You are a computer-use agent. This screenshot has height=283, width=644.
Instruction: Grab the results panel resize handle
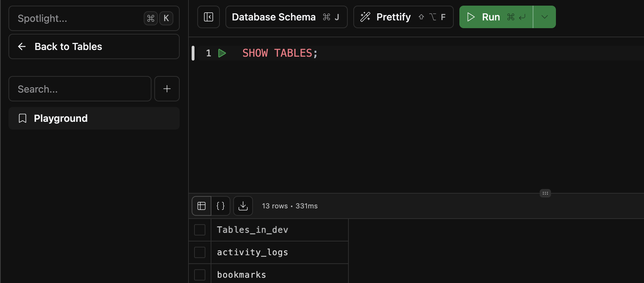pyautogui.click(x=545, y=193)
